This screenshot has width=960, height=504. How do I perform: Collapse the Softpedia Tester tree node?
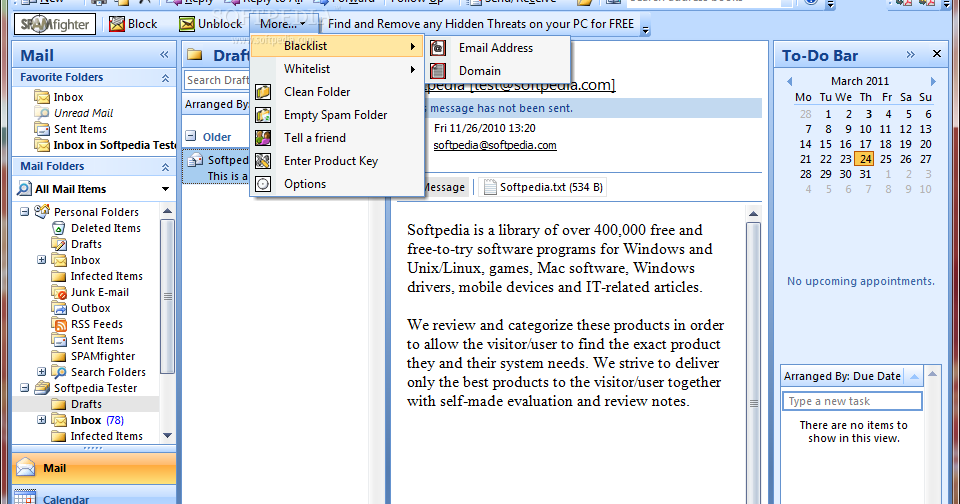(24, 388)
